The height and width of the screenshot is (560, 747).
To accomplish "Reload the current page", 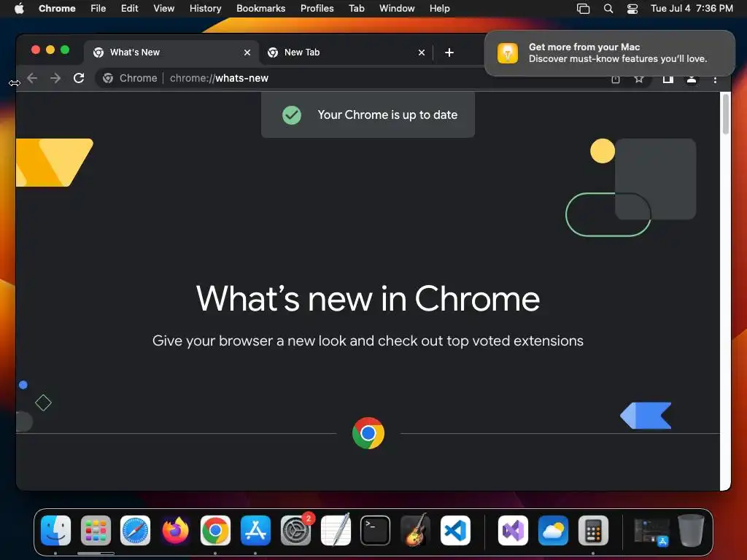I will coord(79,78).
